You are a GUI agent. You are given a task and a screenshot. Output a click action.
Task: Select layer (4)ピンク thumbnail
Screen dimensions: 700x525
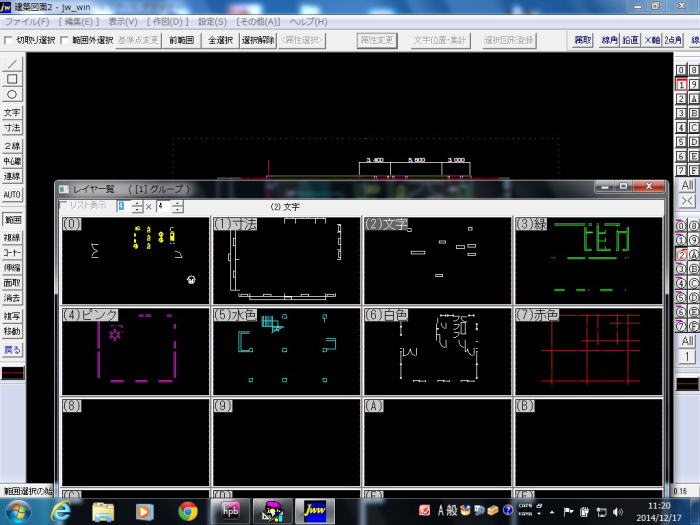(x=135, y=351)
